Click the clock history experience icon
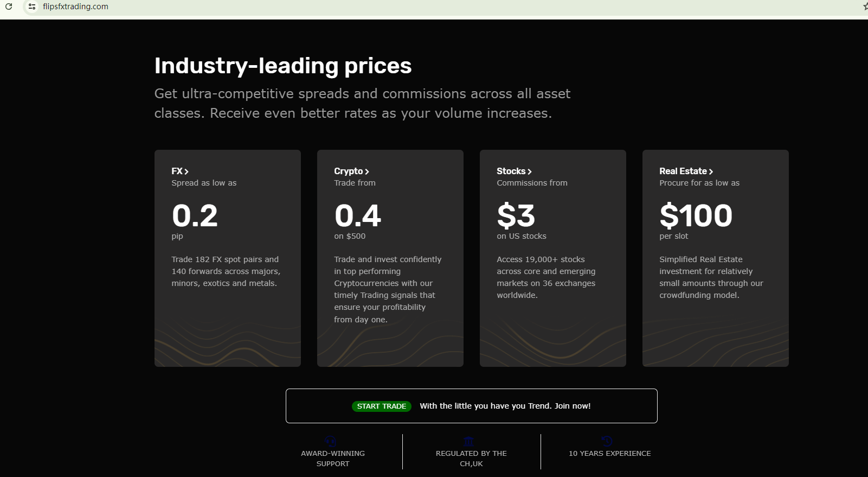This screenshot has width=868, height=477. 607,441
